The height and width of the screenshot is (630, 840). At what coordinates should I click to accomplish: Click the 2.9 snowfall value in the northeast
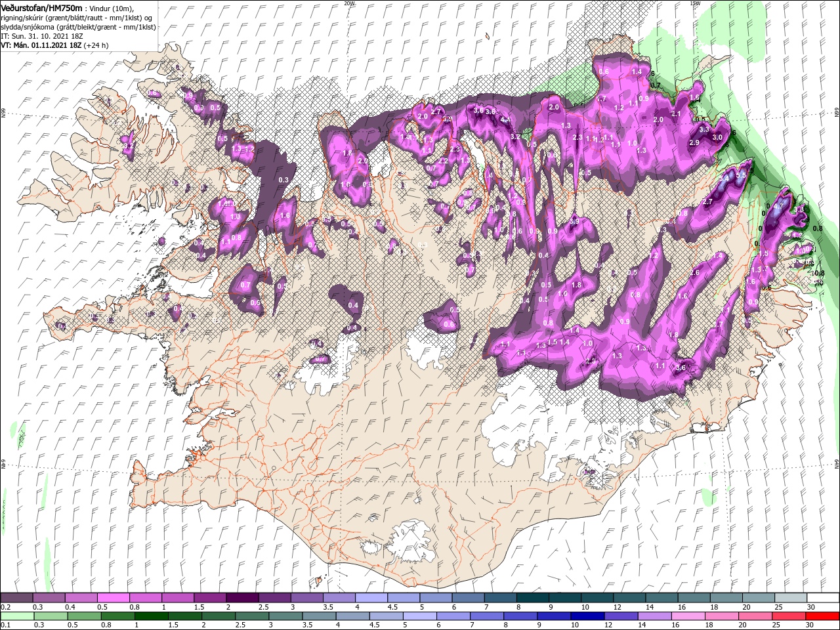[x=694, y=143]
